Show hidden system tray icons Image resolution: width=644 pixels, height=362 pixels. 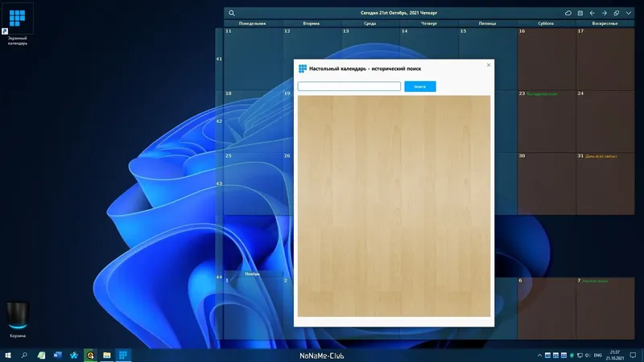click(539, 356)
